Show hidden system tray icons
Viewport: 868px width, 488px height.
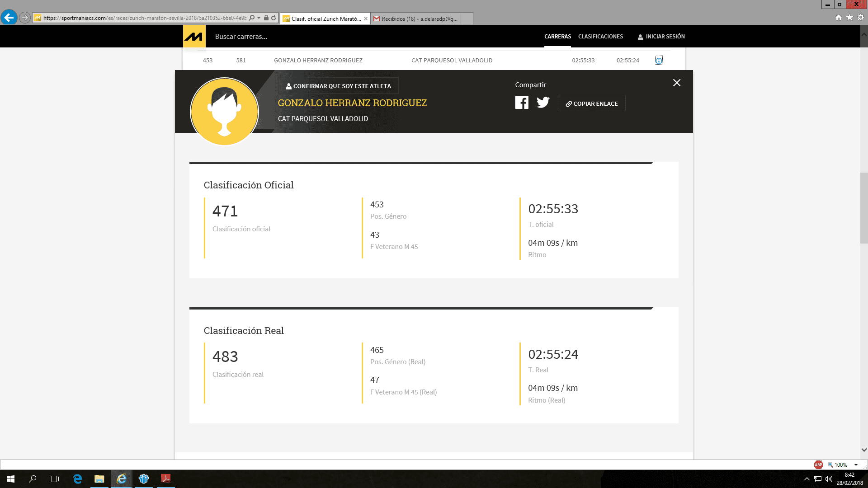(x=807, y=479)
